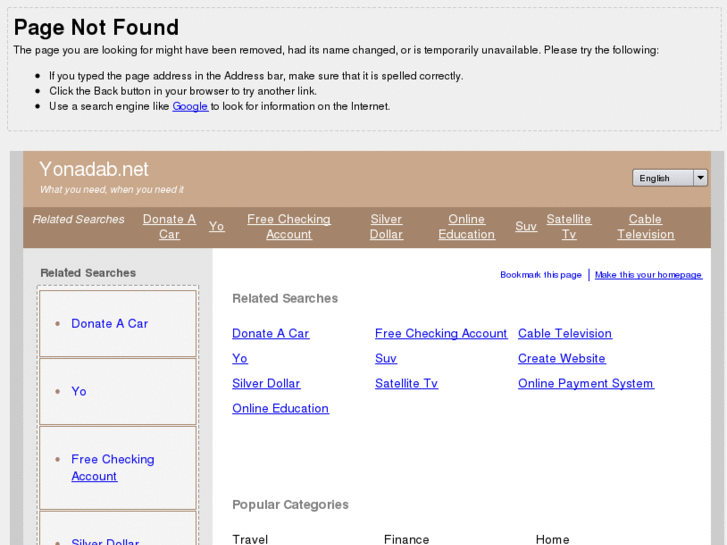The height and width of the screenshot is (545, 727).
Task: Click Silver Dollar in the navigation bar
Action: click(386, 227)
